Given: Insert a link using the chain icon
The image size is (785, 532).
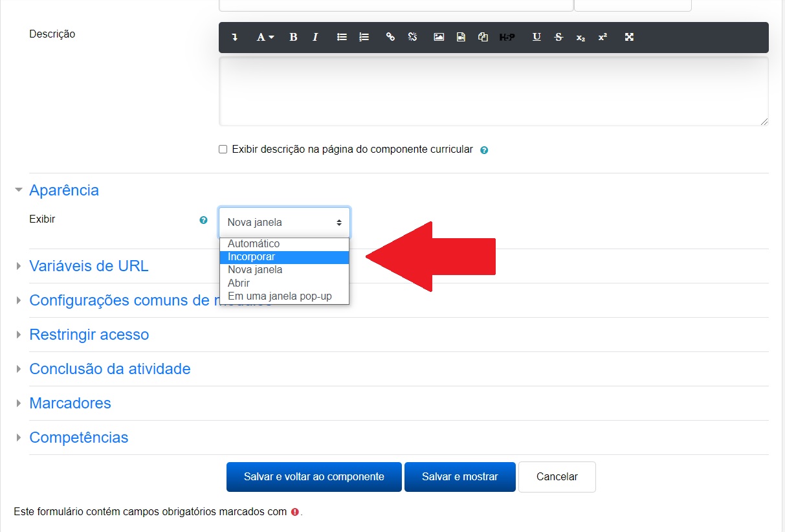Looking at the screenshot, I should pos(390,38).
